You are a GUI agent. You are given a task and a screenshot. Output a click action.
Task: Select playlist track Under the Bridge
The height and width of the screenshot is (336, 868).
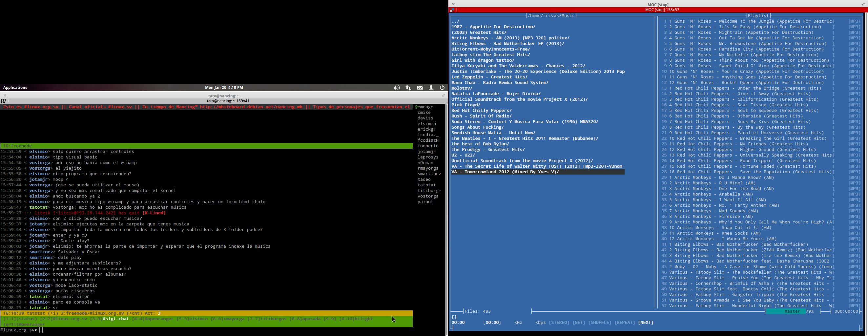[x=761, y=88]
